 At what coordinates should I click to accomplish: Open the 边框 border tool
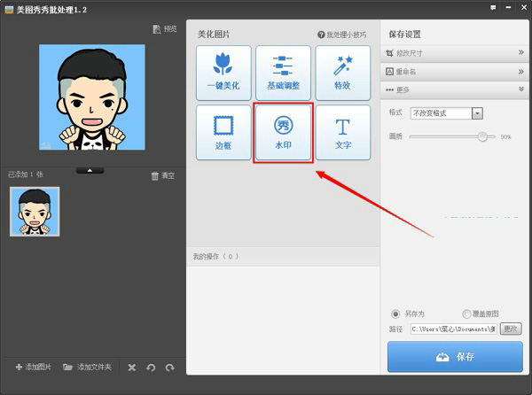click(223, 132)
